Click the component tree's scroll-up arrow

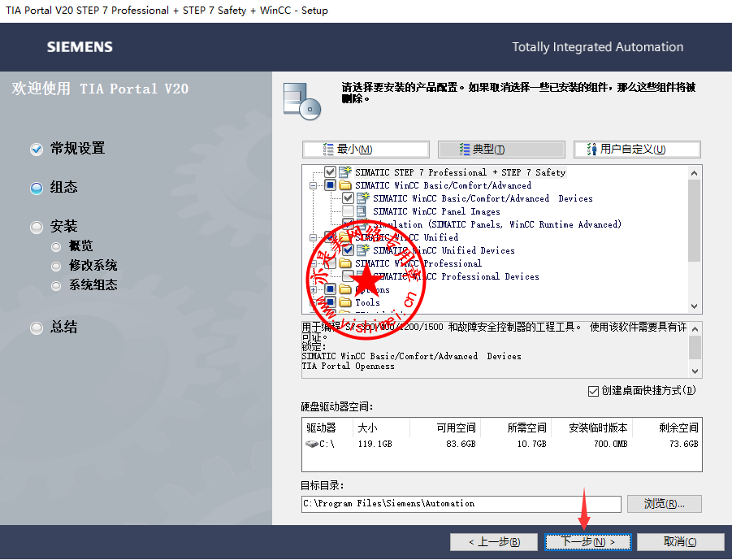(694, 173)
